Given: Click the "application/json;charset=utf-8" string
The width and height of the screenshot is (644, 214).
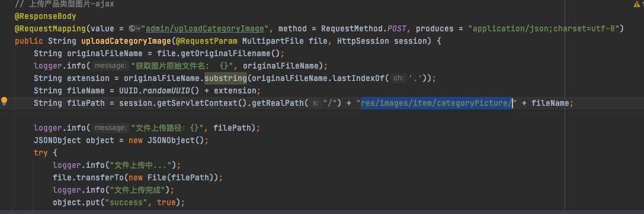Looking at the screenshot, I should (x=544, y=29).
